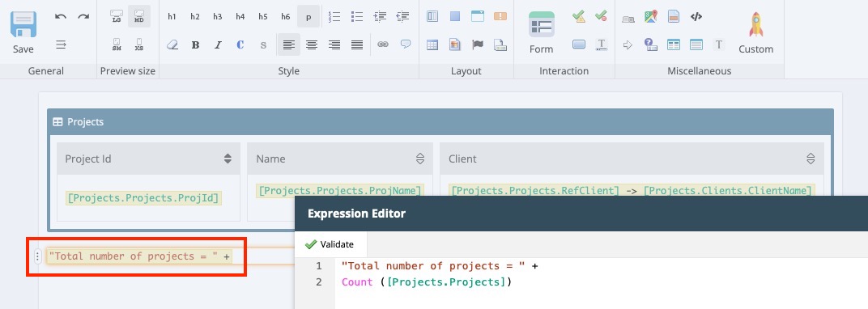868x309 pixels.
Task: Undo the last action
Action: coord(61,17)
